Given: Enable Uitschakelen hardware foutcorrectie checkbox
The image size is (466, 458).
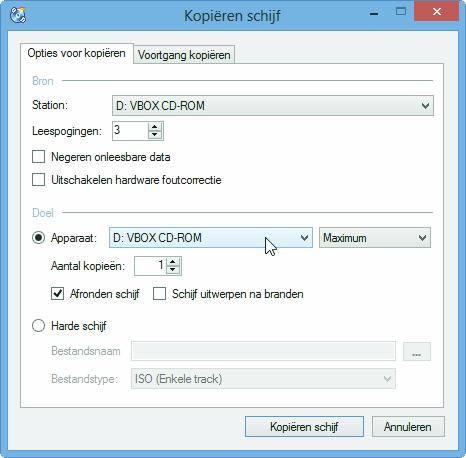Looking at the screenshot, I should pyautogui.click(x=39, y=180).
